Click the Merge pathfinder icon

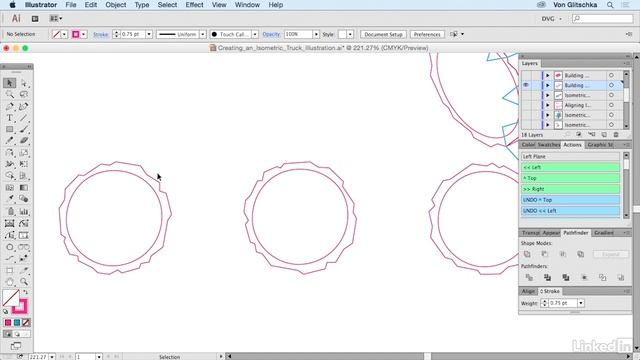point(566,278)
